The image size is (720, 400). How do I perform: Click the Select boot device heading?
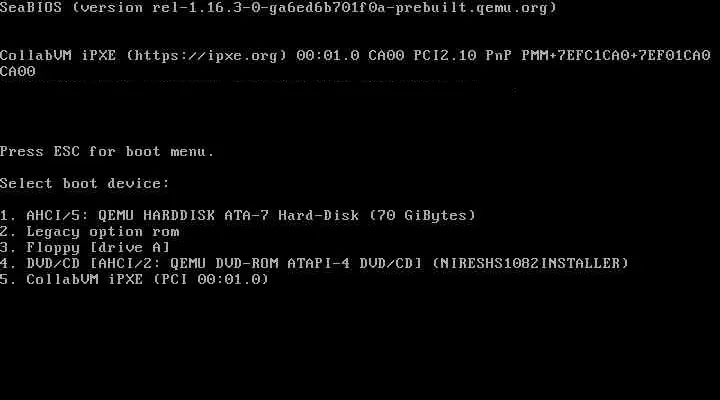pyautogui.click(x=85, y=184)
